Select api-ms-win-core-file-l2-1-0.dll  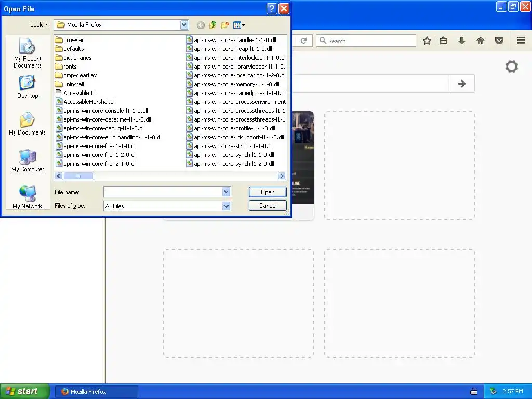click(x=96, y=164)
